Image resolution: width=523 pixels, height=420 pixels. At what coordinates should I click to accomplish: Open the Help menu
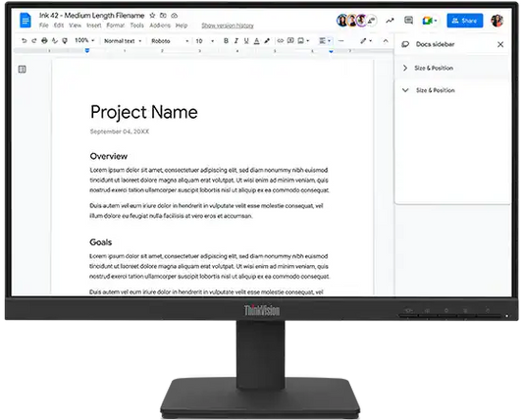182,26
